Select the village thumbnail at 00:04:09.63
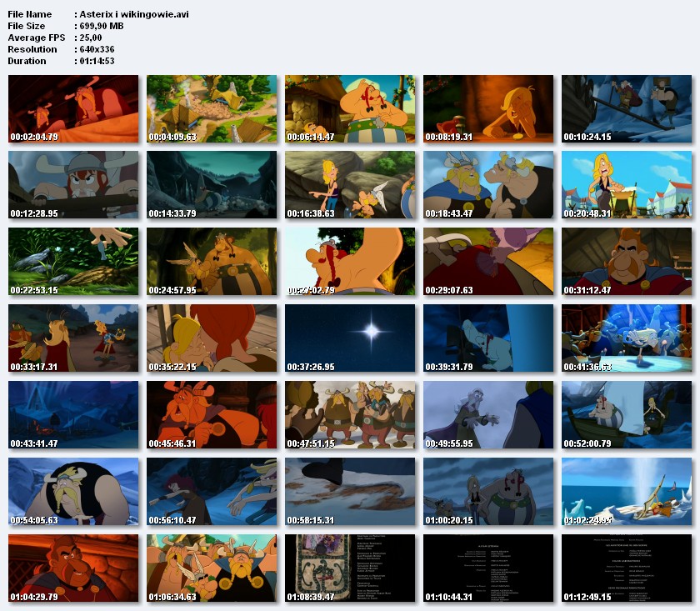Image resolution: width=700 pixels, height=611 pixels. (x=212, y=108)
